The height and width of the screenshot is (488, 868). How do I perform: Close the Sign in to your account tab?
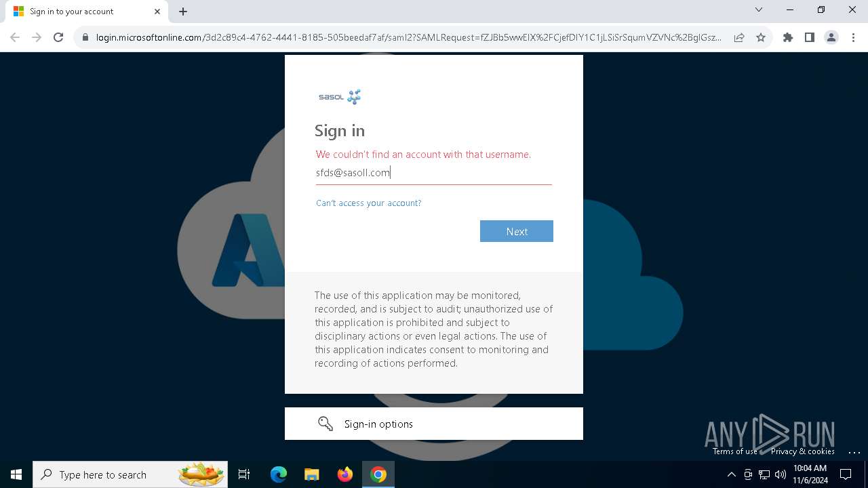(157, 12)
